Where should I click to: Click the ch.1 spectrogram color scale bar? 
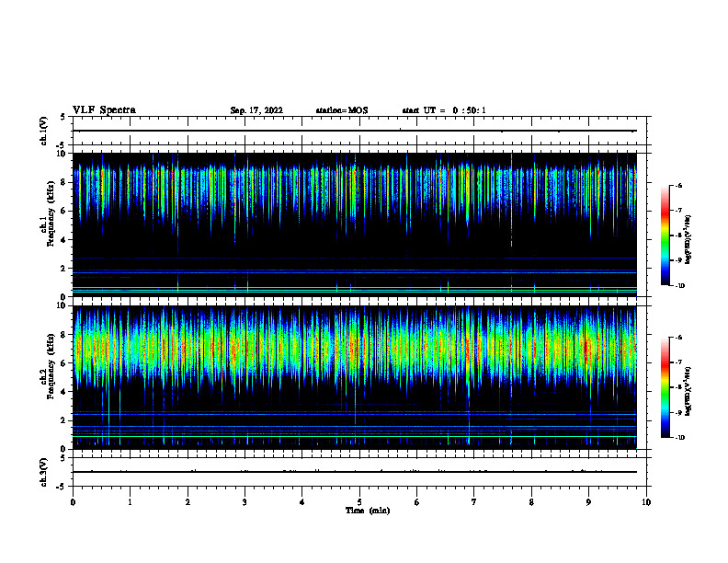coord(665,236)
